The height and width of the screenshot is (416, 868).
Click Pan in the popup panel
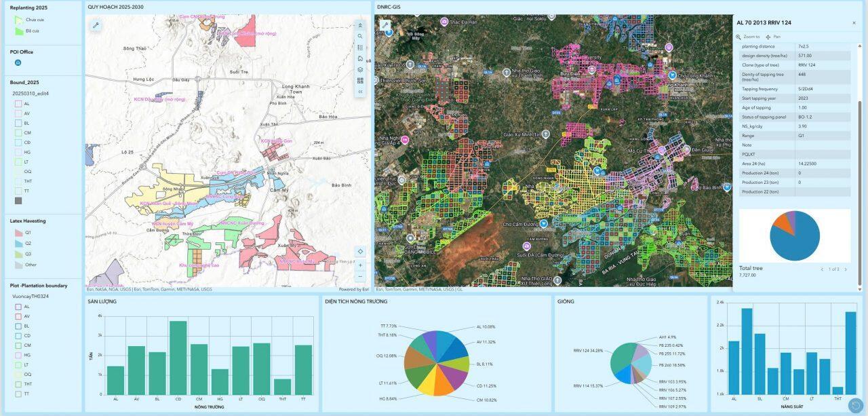[773, 37]
